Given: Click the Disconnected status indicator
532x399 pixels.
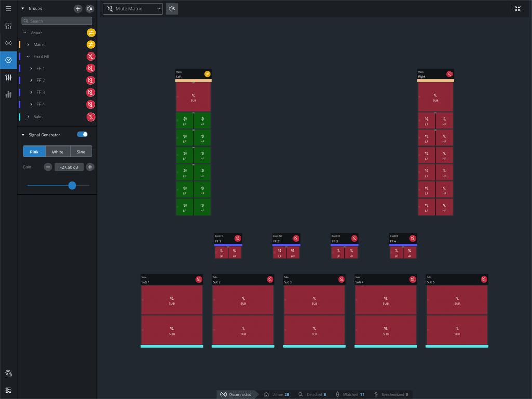Looking at the screenshot, I should pyautogui.click(x=237, y=394).
